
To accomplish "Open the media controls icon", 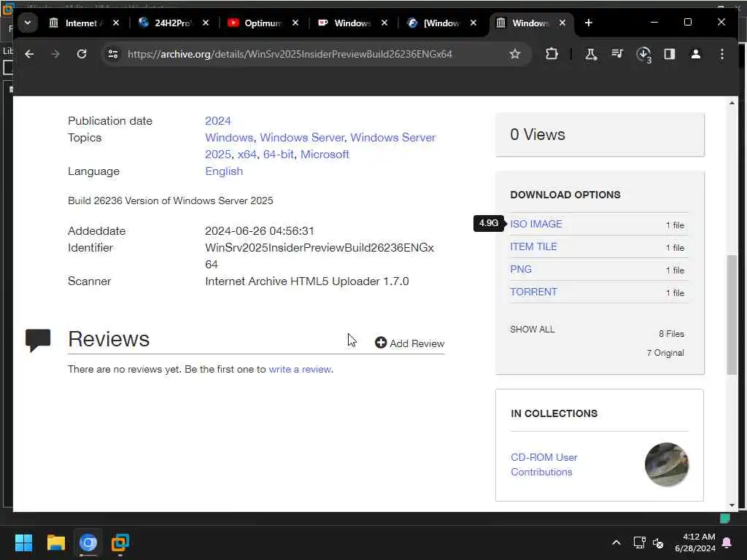I will [x=617, y=54].
